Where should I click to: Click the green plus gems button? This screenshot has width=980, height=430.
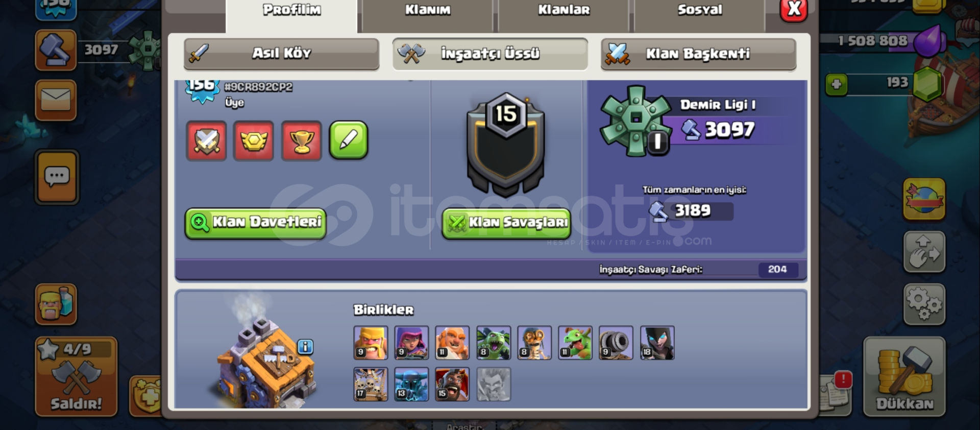click(x=836, y=84)
